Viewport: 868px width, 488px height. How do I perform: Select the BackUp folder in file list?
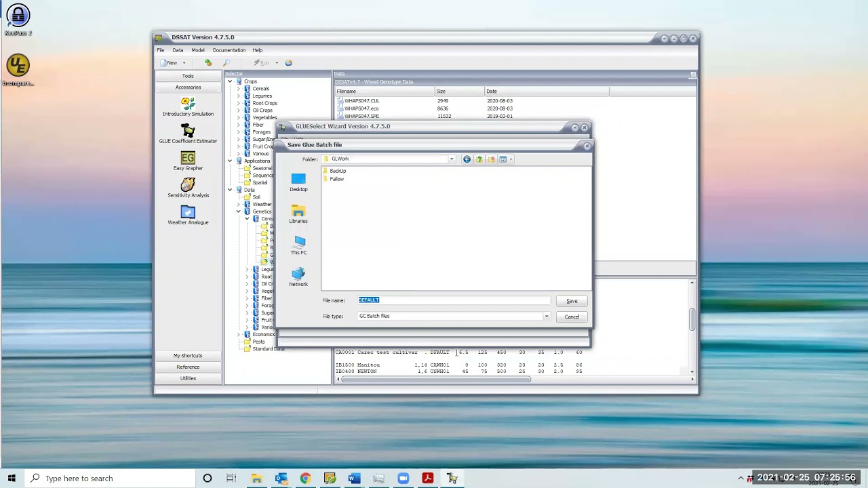click(335, 171)
